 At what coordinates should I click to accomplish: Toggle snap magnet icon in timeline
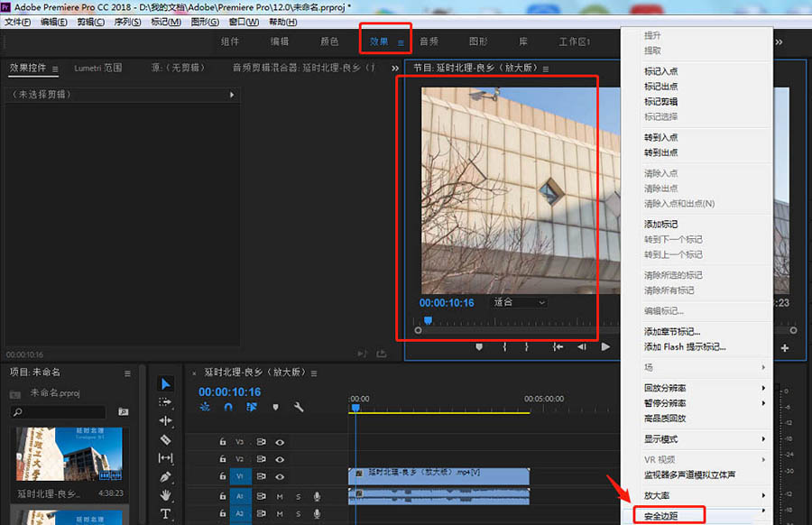tap(229, 407)
